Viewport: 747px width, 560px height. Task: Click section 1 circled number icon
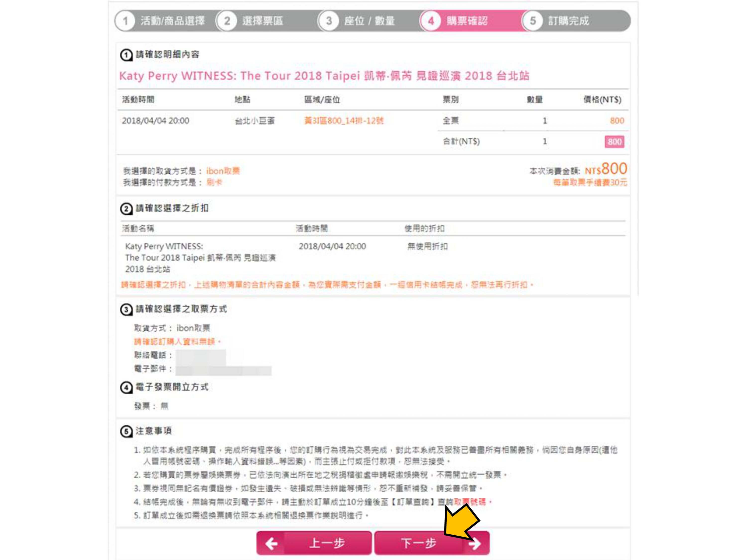(x=126, y=55)
